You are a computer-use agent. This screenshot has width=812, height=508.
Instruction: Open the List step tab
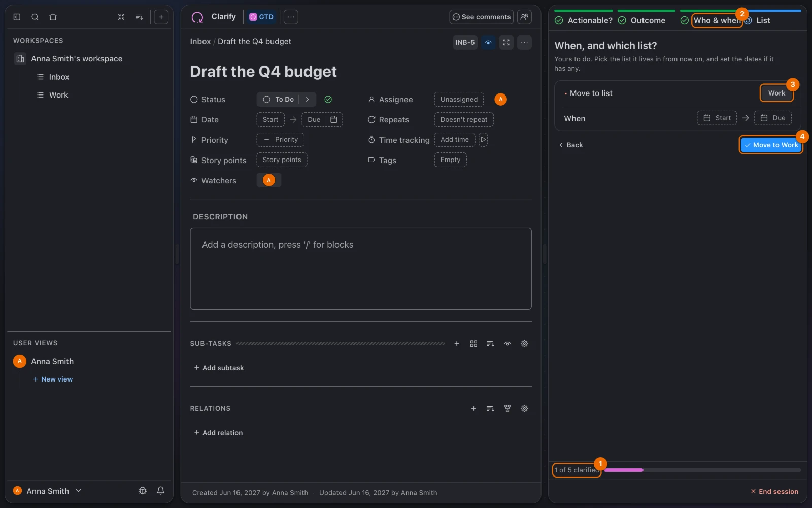pos(758,20)
